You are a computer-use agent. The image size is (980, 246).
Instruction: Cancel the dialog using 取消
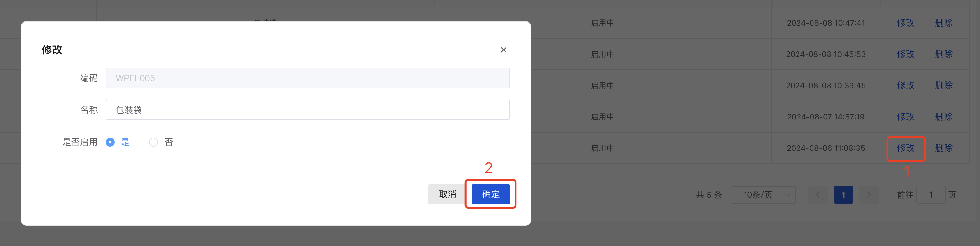click(x=447, y=194)
